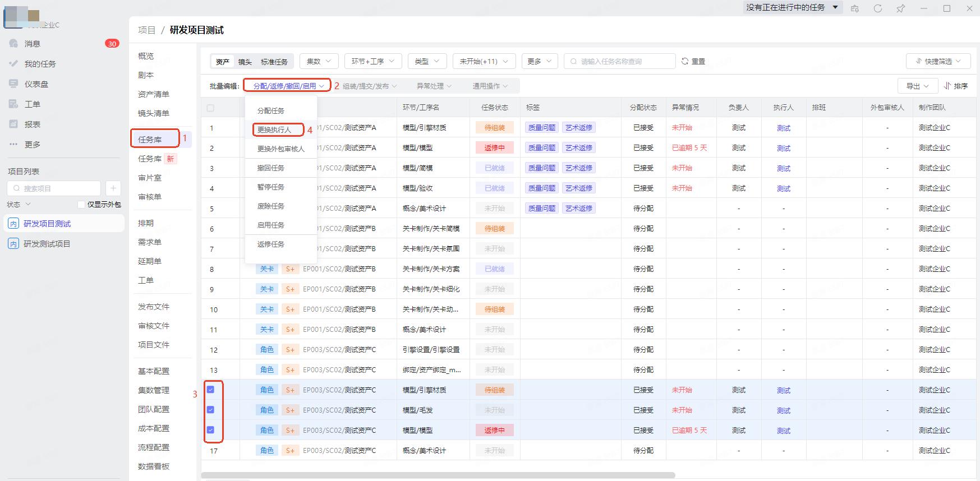
Task: Click the task name search input field
Action: (623, 61)
